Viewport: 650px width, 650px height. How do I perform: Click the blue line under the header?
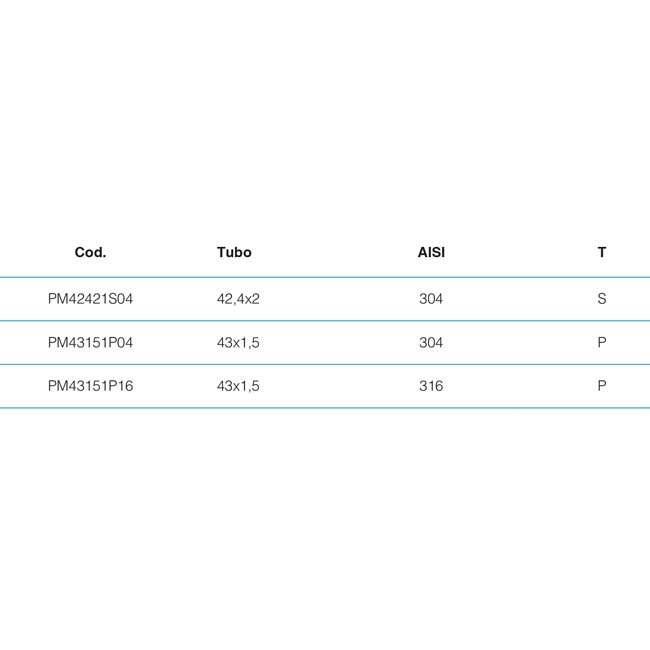(325, 277)
